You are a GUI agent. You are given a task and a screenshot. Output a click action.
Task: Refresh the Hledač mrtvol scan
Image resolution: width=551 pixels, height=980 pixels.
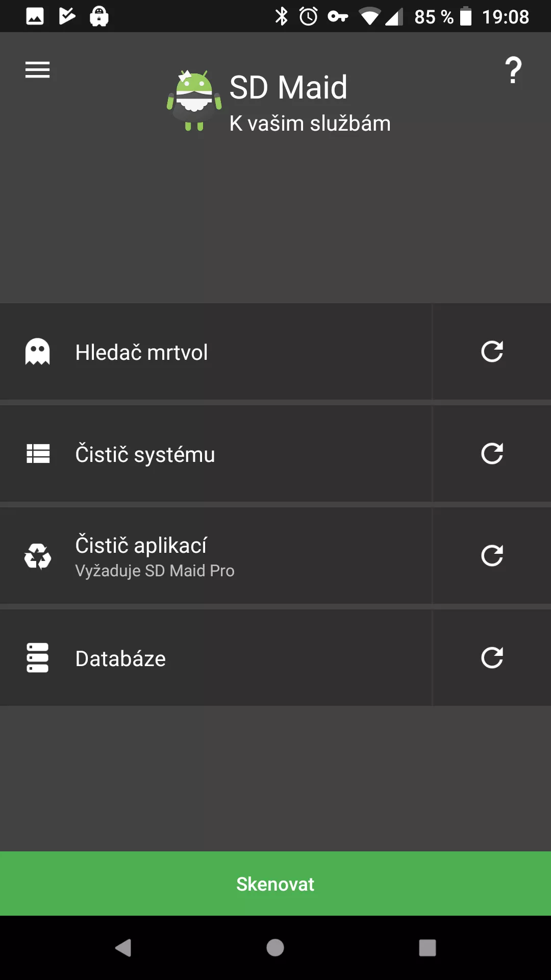pyautogui.click(x=492, y=352)
